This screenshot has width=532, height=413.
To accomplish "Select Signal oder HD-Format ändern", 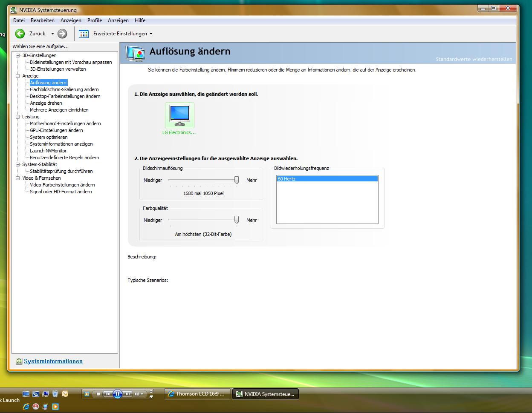I will coord(61,192).
